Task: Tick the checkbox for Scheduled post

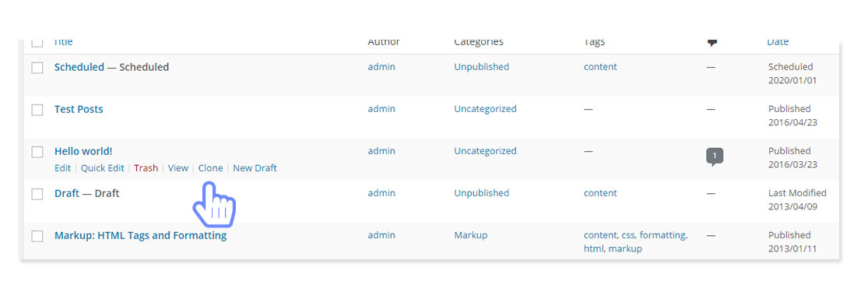Action: coord(37,68)
